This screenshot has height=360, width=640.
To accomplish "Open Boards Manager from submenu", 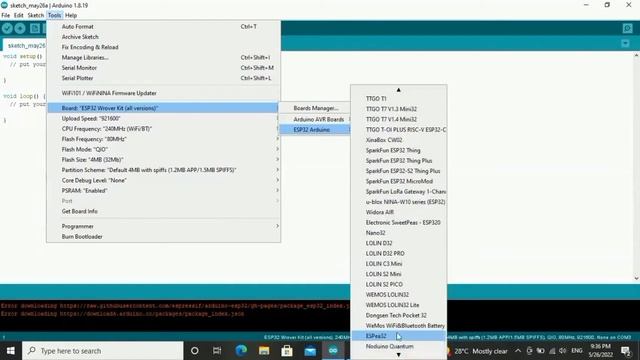I will click(315, 108).
